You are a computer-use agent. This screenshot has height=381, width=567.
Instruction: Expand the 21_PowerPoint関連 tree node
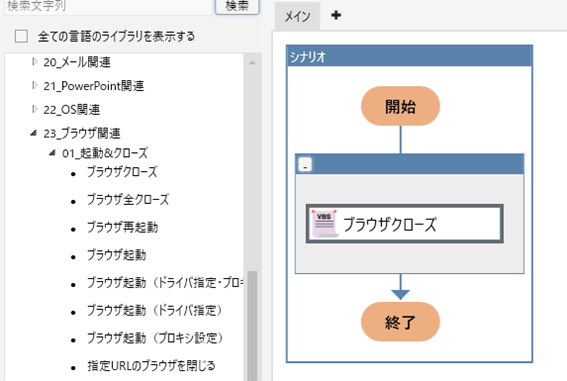pos(34,86)
